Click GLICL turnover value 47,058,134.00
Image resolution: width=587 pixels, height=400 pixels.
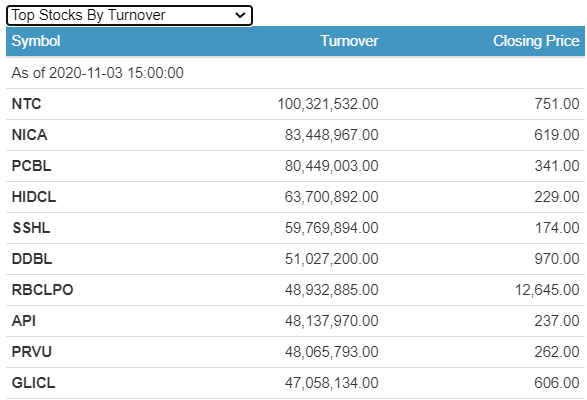[x=332, y=383]
